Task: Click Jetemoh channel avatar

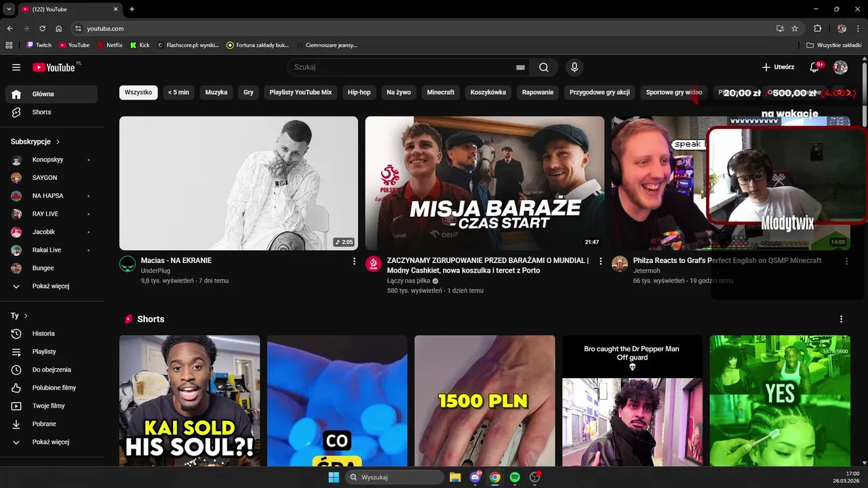Action: pos(620,264)
